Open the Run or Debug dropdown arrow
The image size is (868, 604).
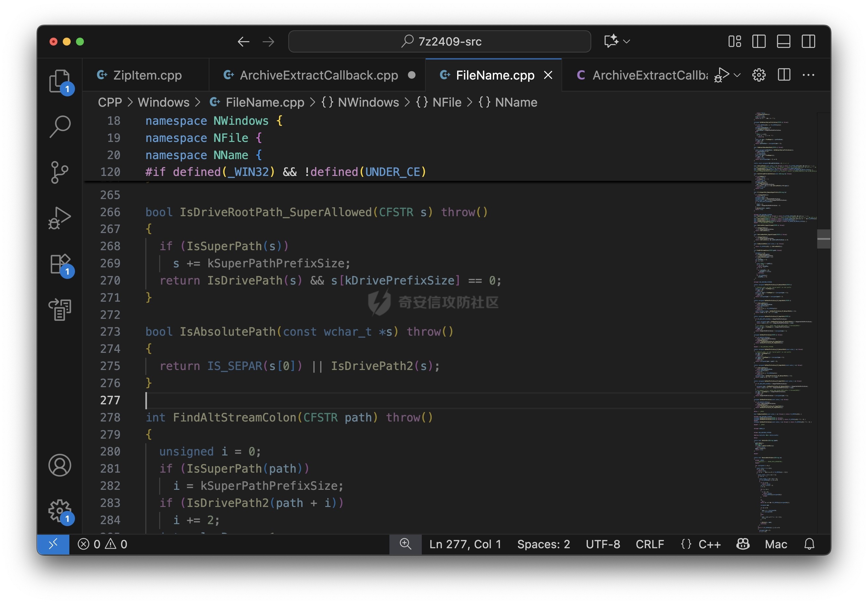coord(737,75)
